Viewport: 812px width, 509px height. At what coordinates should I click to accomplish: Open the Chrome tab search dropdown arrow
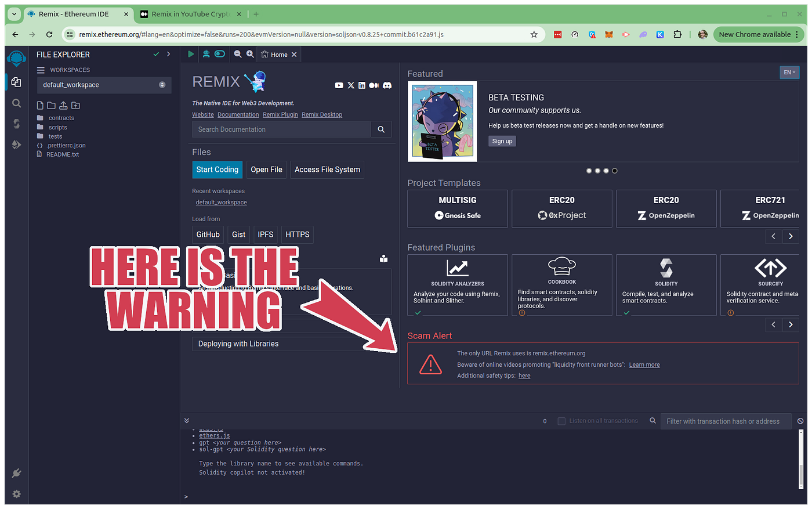click(14, 14)
